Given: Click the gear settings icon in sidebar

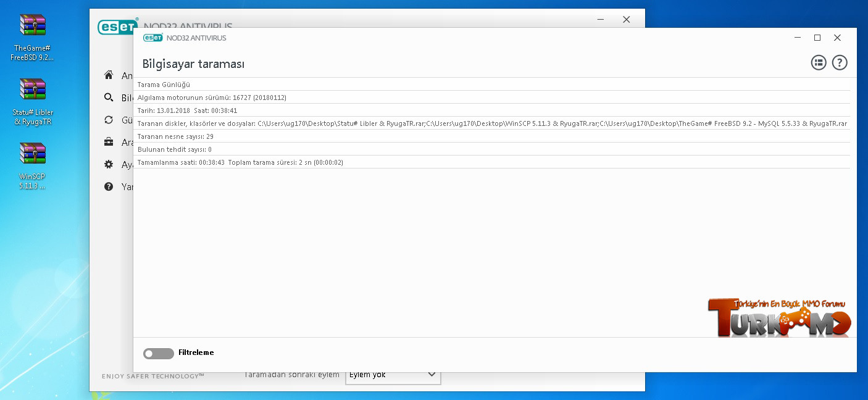Looking at the screenshot, I should [109, 164].
